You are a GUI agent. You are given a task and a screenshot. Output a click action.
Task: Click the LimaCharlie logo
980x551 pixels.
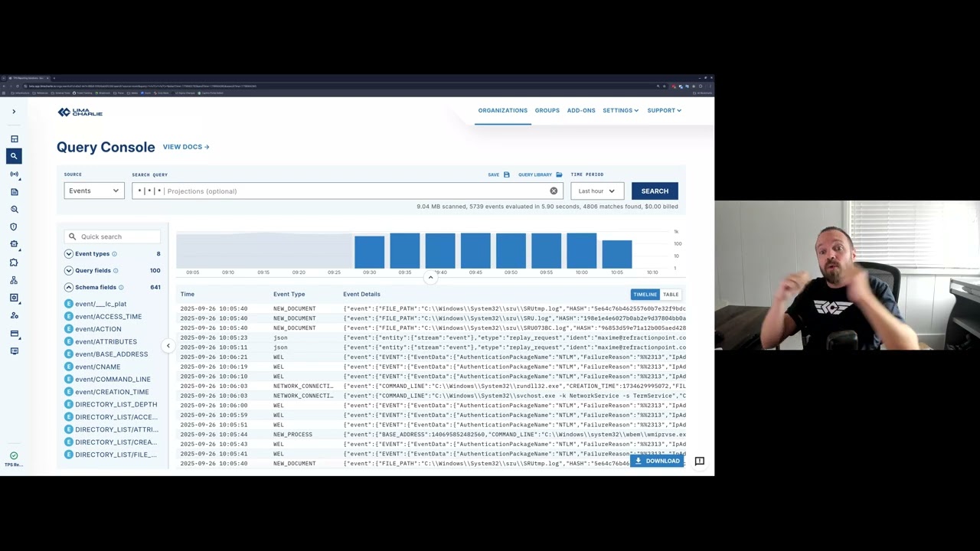(x=80, y=112)
